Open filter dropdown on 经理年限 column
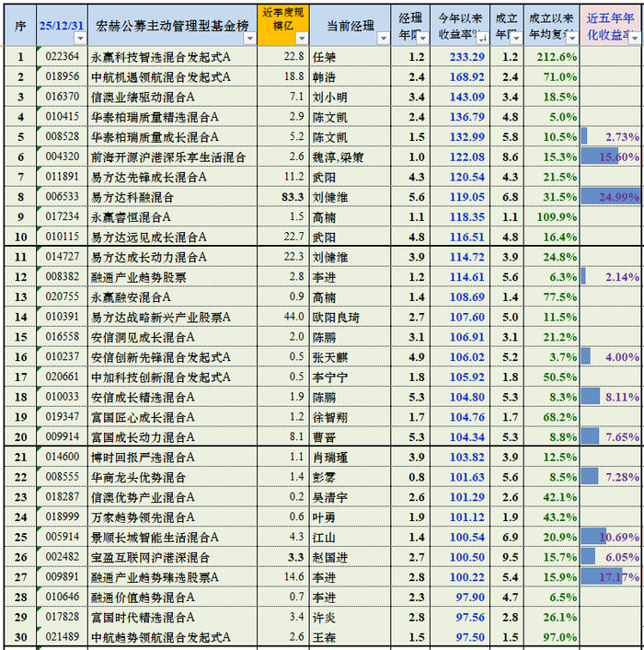644x650 pixels. pos(422,39)
